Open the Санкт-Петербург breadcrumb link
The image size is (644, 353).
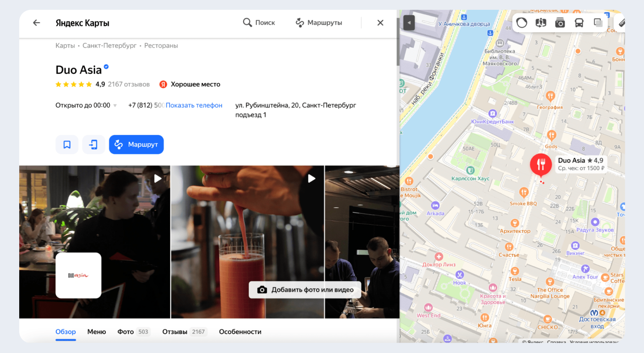109,45
